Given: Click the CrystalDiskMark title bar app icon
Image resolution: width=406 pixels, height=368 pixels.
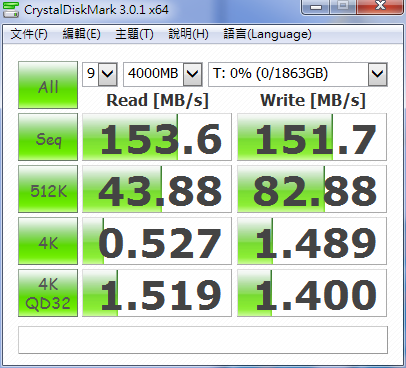Looking at the screenshot, I should [x=11, y=10].
